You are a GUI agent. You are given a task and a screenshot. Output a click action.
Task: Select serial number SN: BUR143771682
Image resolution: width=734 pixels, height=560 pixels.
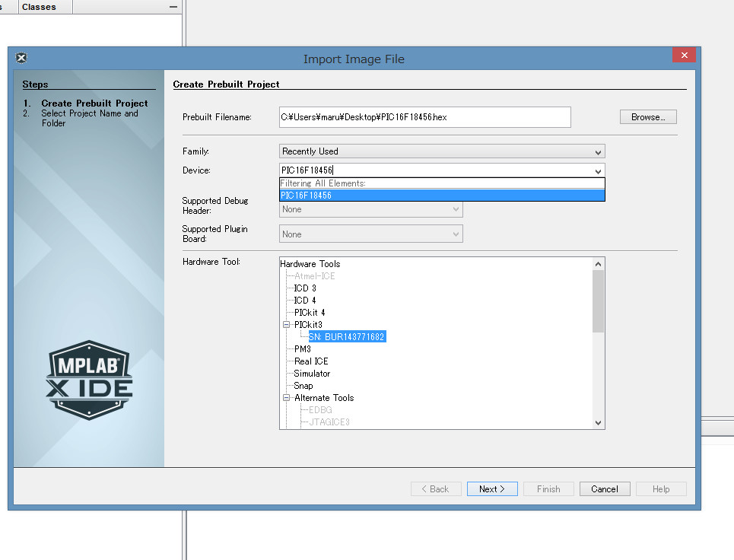pyautogui.click(x=347, y=337)
